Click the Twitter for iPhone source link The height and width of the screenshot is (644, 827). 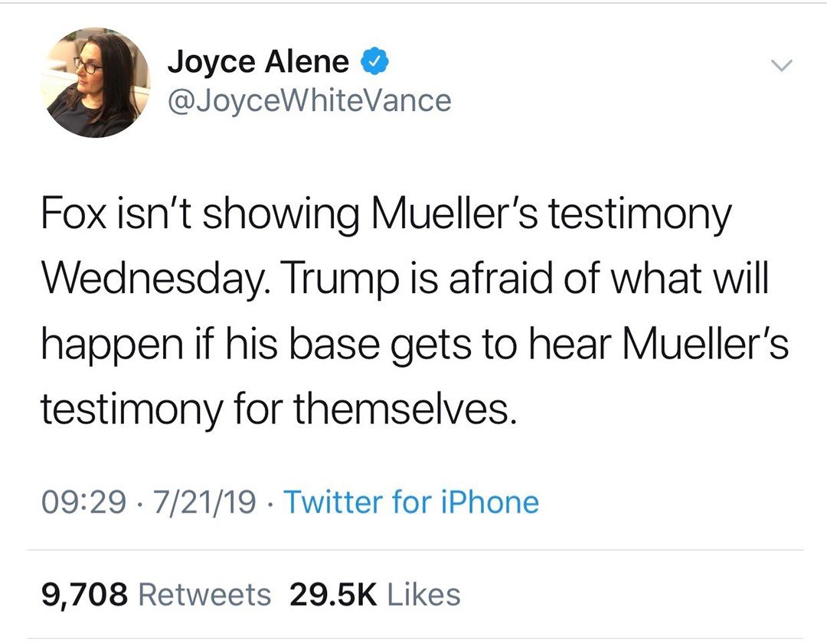(411, 502)
